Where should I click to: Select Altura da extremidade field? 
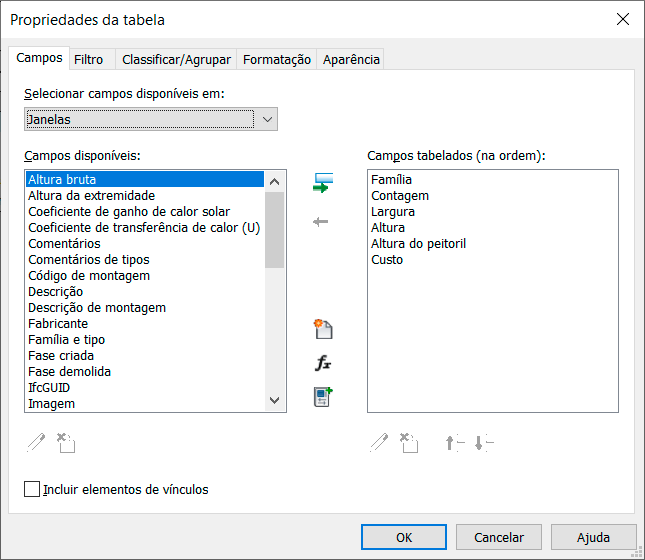coord(145,195)
